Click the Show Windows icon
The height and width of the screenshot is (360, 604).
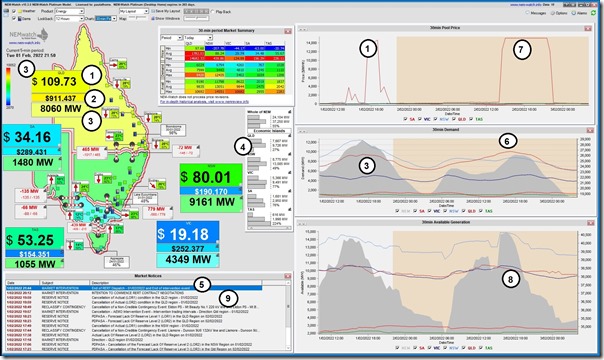(x=153, y=18)
